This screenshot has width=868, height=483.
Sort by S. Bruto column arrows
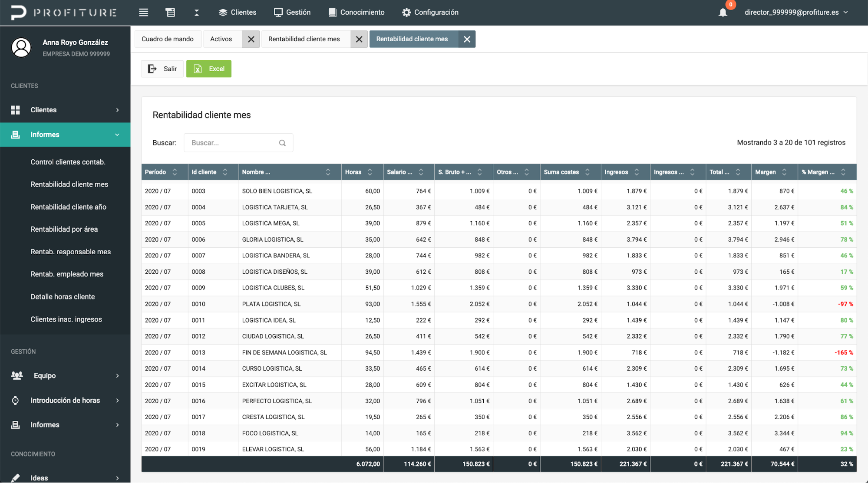point(479,172)
